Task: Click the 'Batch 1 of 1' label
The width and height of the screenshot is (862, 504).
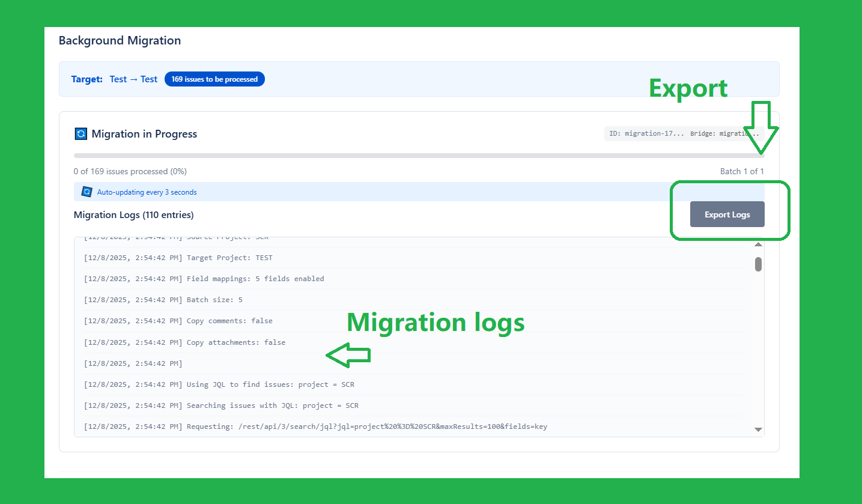Action: tap(742, 171)
